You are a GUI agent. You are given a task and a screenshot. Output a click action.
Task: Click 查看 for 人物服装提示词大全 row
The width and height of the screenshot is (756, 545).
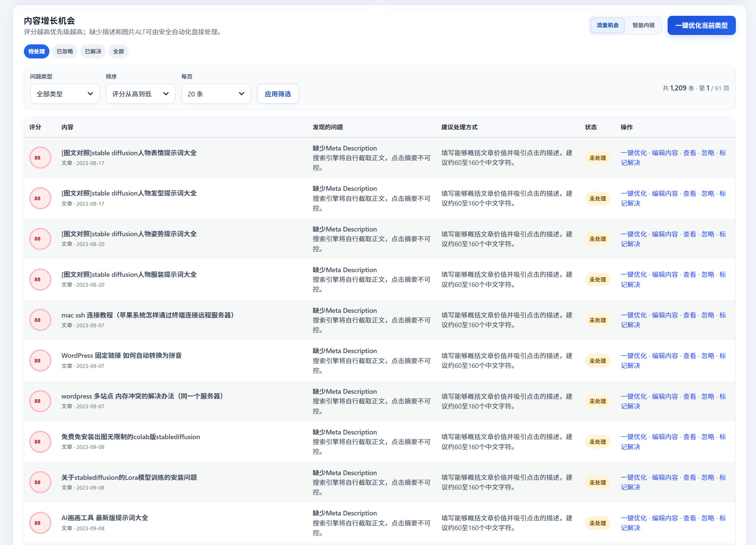(690, 275)
